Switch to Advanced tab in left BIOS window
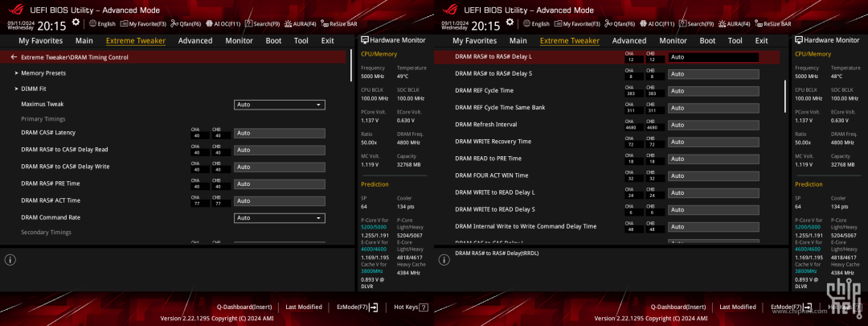The height and width of the screenshot is (326, 868). 195,40
